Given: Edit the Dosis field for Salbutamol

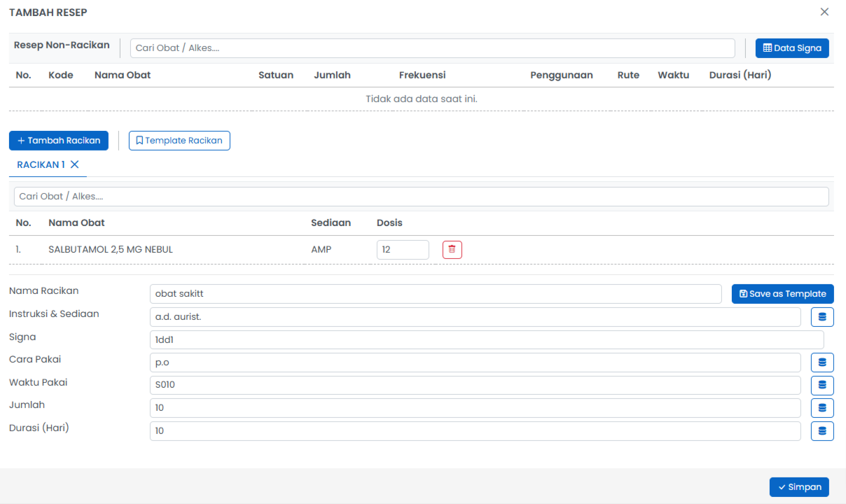Looking at the screenshot, I should click(402, 250).
